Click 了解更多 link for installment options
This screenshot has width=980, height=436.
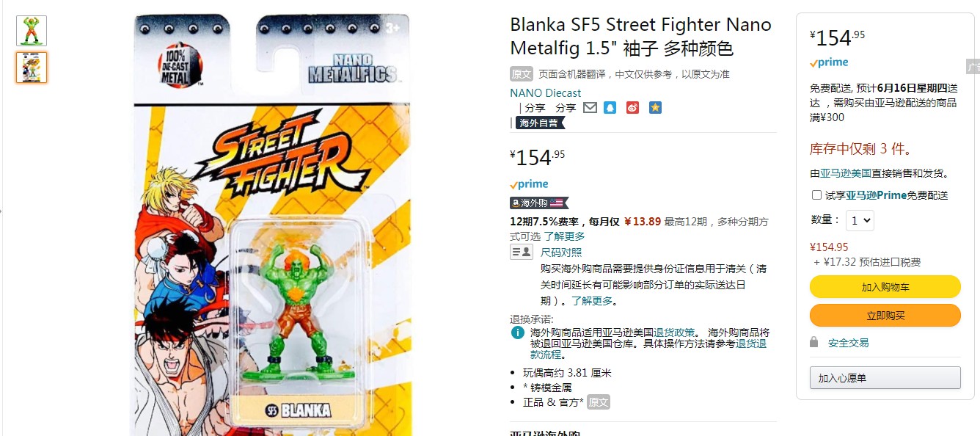point(565,236)
